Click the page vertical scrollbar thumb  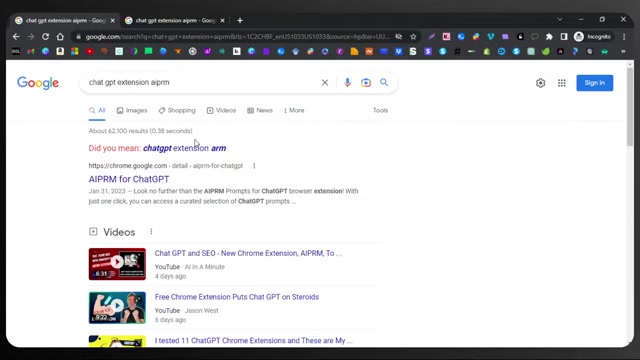point(630,106)
